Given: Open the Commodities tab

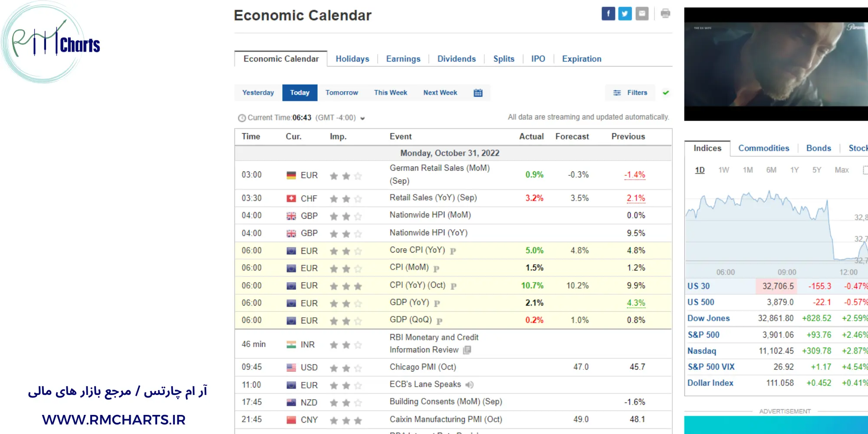Looking at the screenshot, I should pos(763,148).
